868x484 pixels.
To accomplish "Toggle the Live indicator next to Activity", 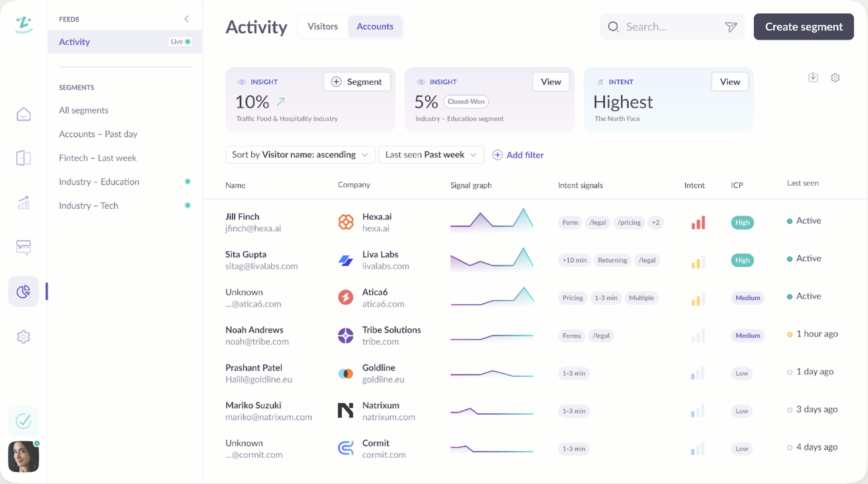I will coord(180,41).
